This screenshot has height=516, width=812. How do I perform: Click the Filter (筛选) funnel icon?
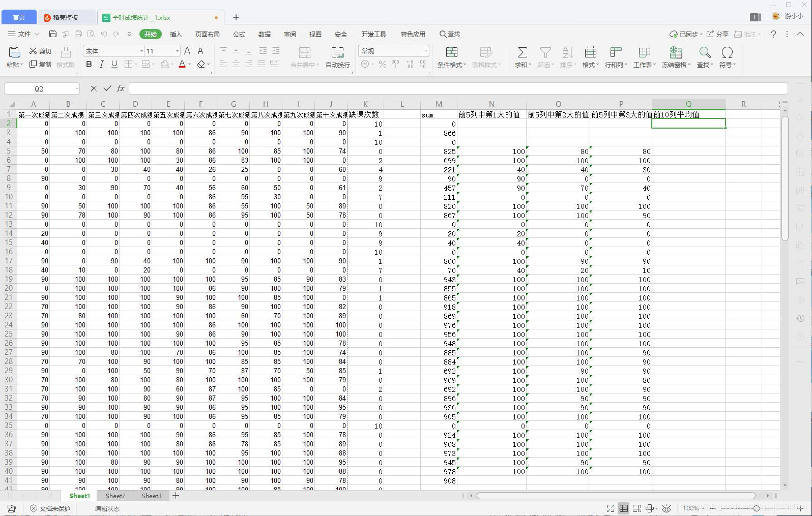pyautogui.click(x=545, y=52)
